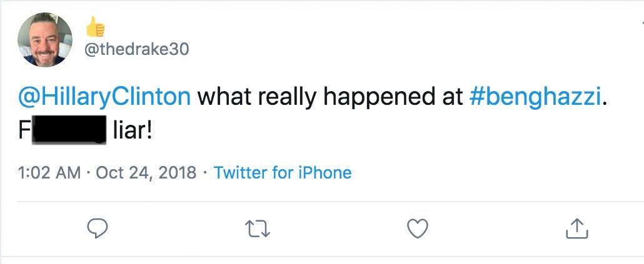Follow the #benghazzi hashtag link
This screenshot has height=264, width=644.
click(536, 97)
